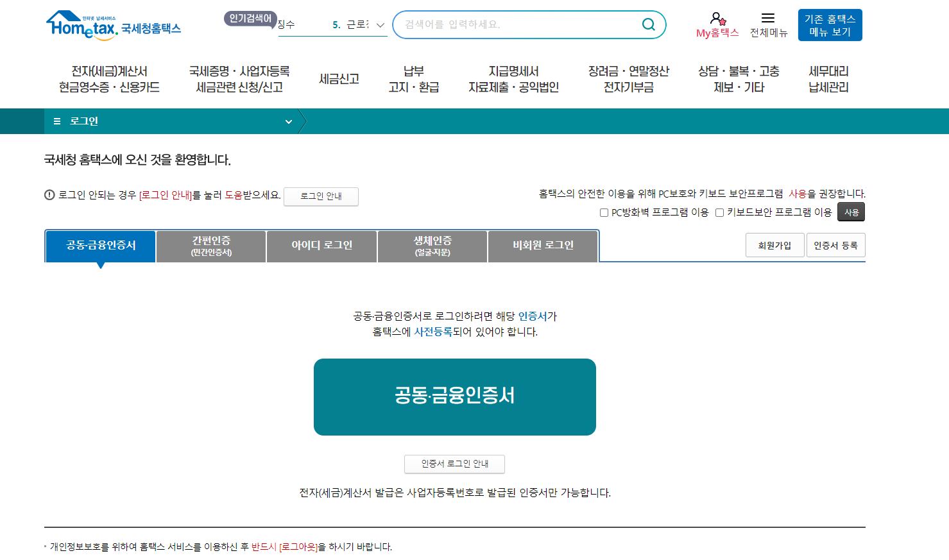Viewport: 949px width, 560px height.
Task: Select 공동·금융인증서 tab
Action: point(101,246)
